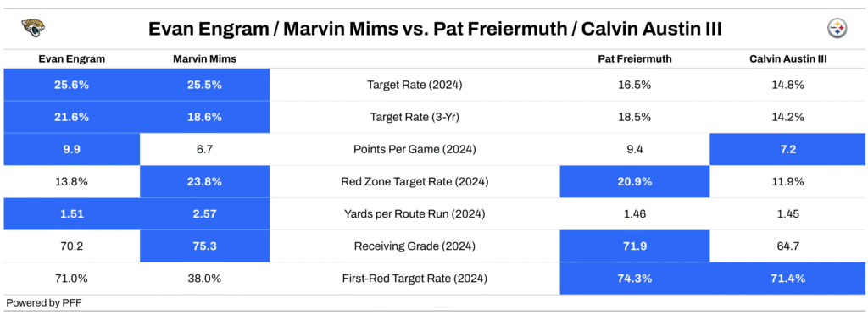The image size is (868, 326).
Task: Click the Points Per Game (2024) label
Action: (414, 150)
